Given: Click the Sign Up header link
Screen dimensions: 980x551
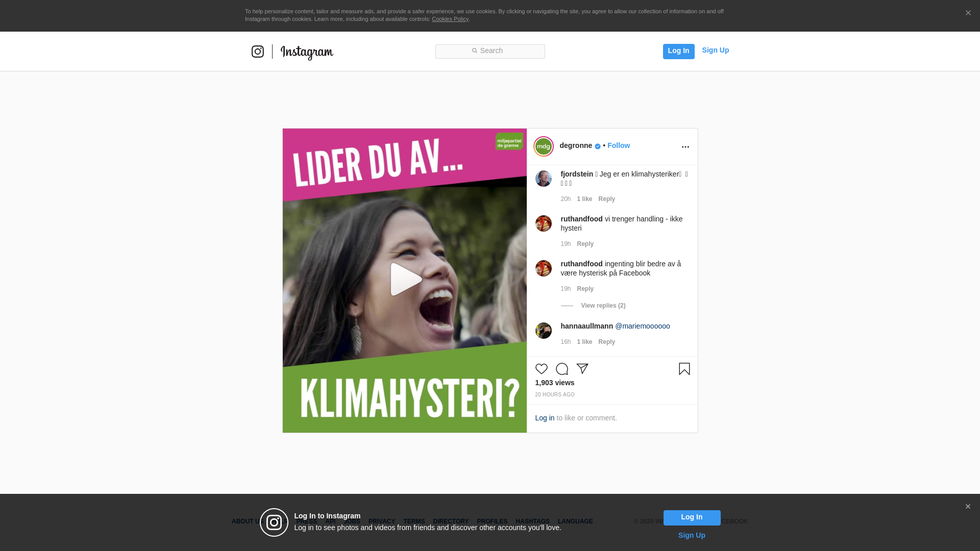Looking at the screenshot, I should pos(715,50).
